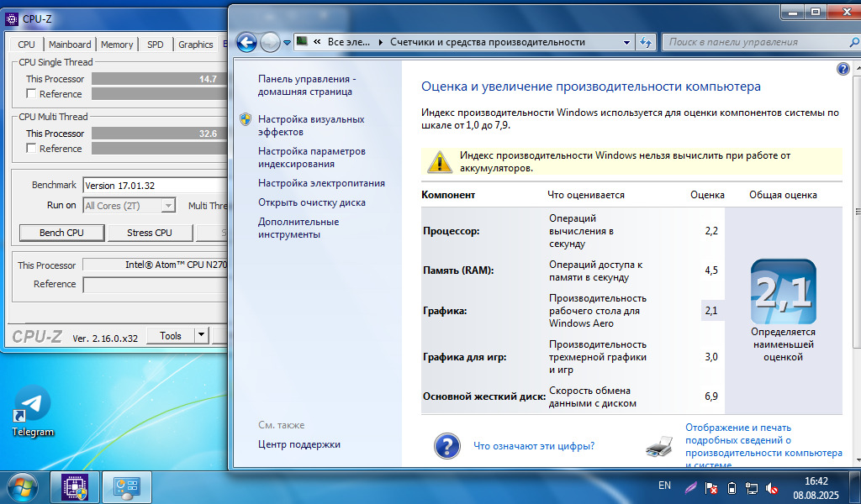Viewport: 861px width, 504px height.
Task: Click the muted speaker volume tray icon
Action: [772, 487]
